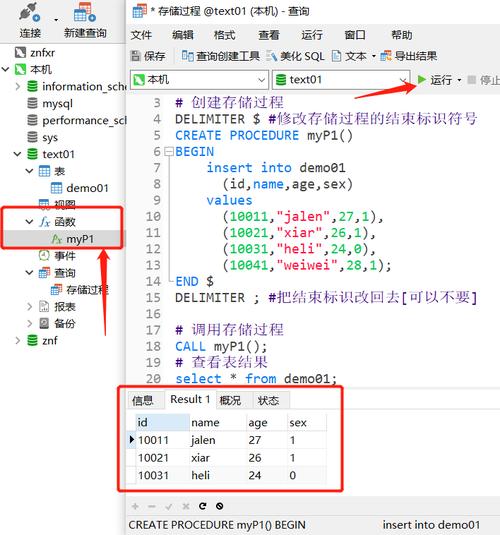Open the 编辑 menu
Image resolution: width=500 pixels, height=535 pixels.
click(x=183, y=35)
